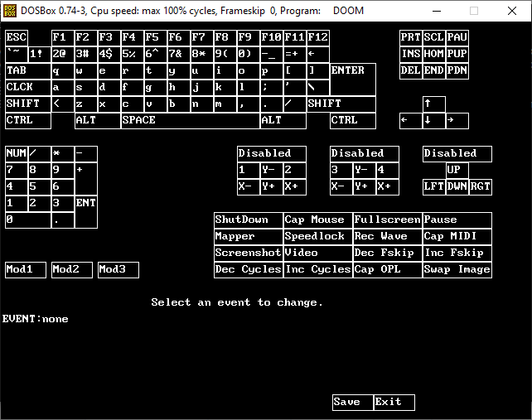Select joystick hat UP button

457,171
